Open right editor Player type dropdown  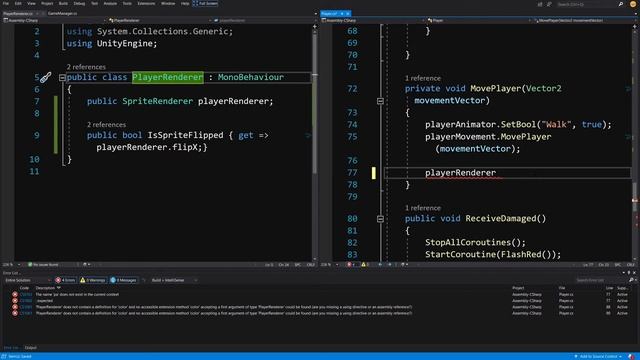click(479, 20)
